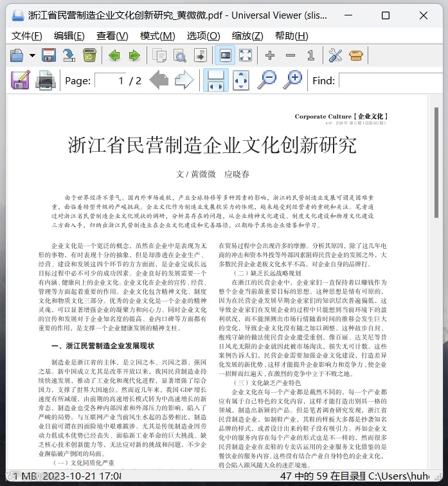Screen dimensions: 448x486
Task: Click the author line 文/黄微微 应晓春
Action: [213, 174]
